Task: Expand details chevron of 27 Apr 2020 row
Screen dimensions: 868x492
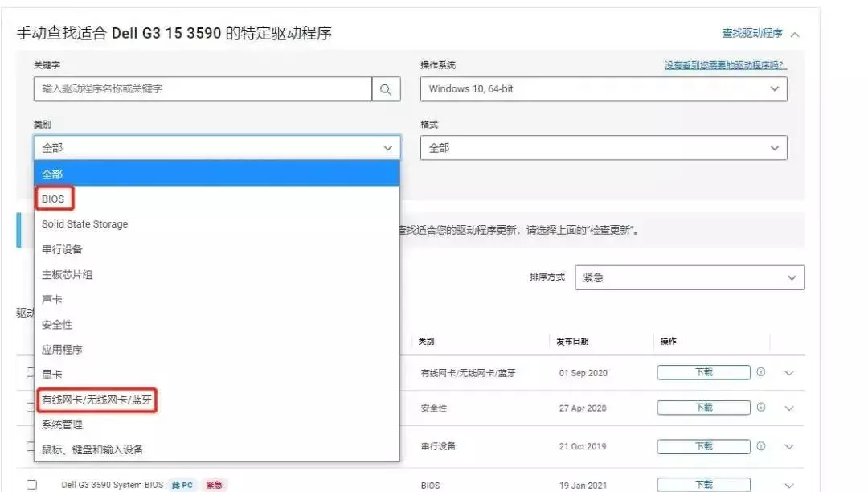Action: tap(789, 408)
